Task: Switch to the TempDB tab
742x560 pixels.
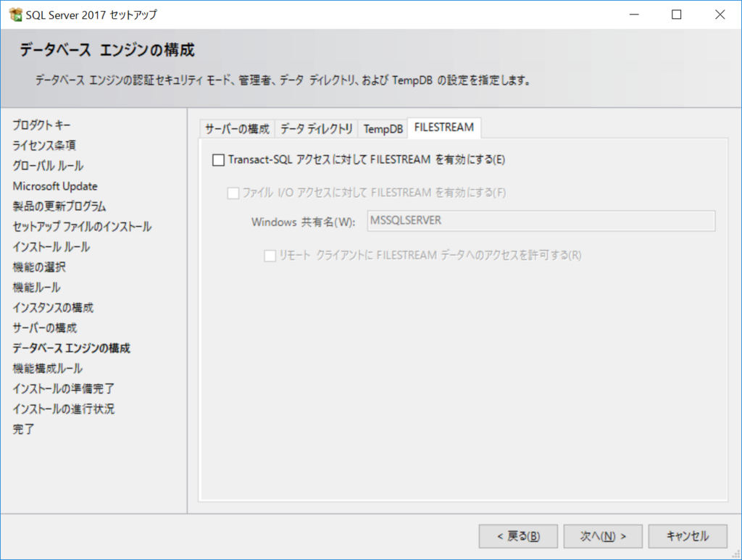Action: point(383,129)
